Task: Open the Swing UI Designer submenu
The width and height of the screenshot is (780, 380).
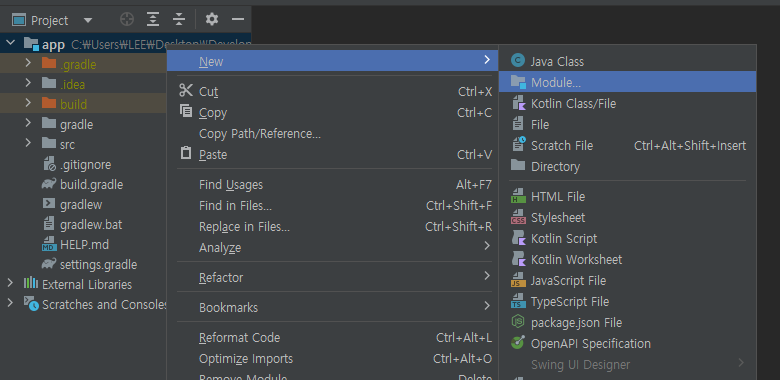Action: point(628,364)
